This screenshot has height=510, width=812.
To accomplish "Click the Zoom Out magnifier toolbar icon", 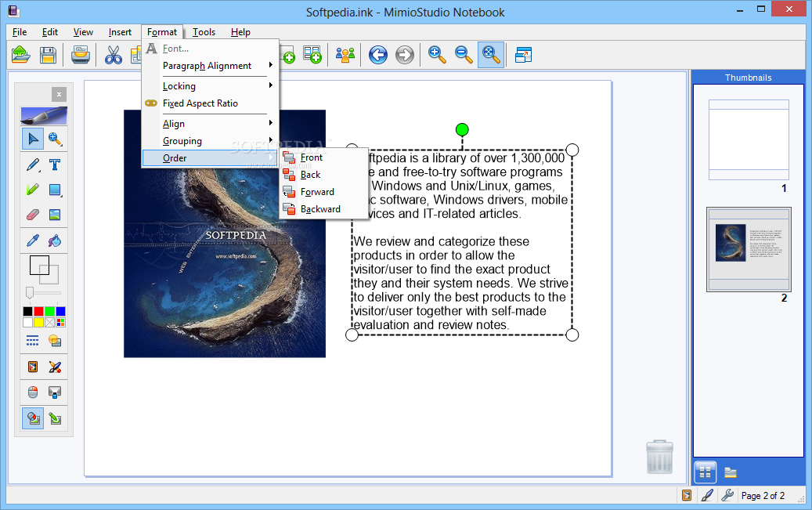I will [464, 54].
